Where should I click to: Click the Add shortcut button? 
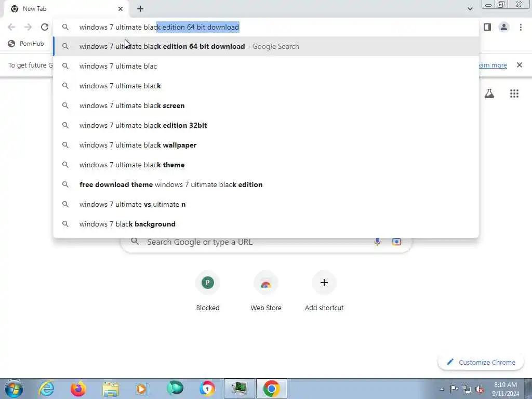(x=324, y=291)
